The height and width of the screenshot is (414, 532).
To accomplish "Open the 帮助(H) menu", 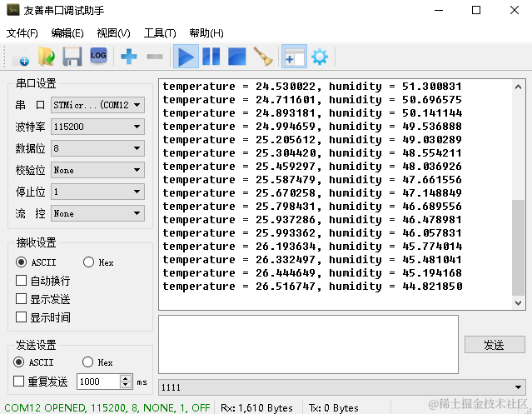I will (x=206, y=33).
